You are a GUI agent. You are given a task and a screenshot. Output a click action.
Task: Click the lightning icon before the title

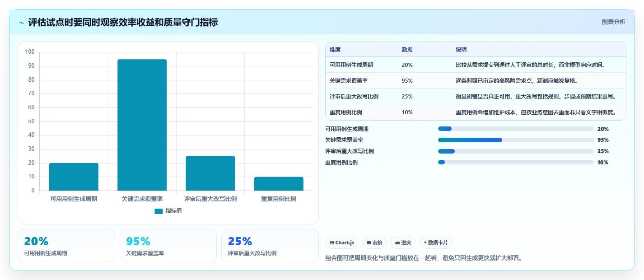coord(22,23)
